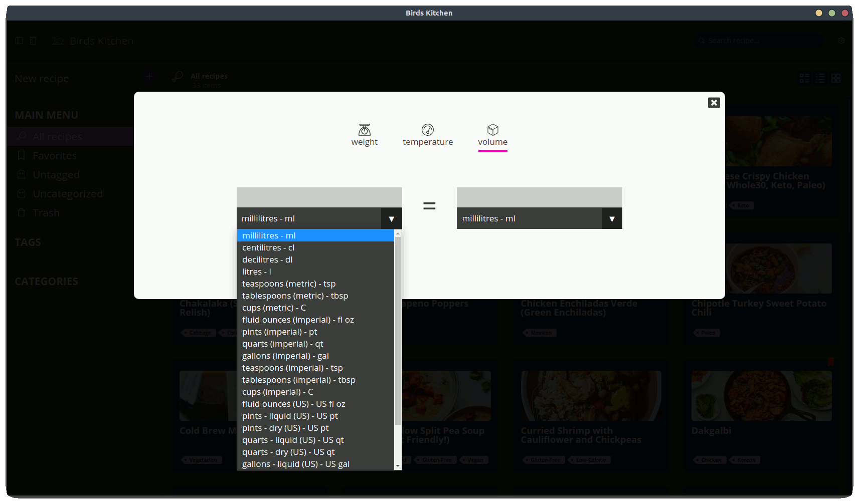Choose pints (imperial) - pt

pyautogui.click(x=315, y=332)
